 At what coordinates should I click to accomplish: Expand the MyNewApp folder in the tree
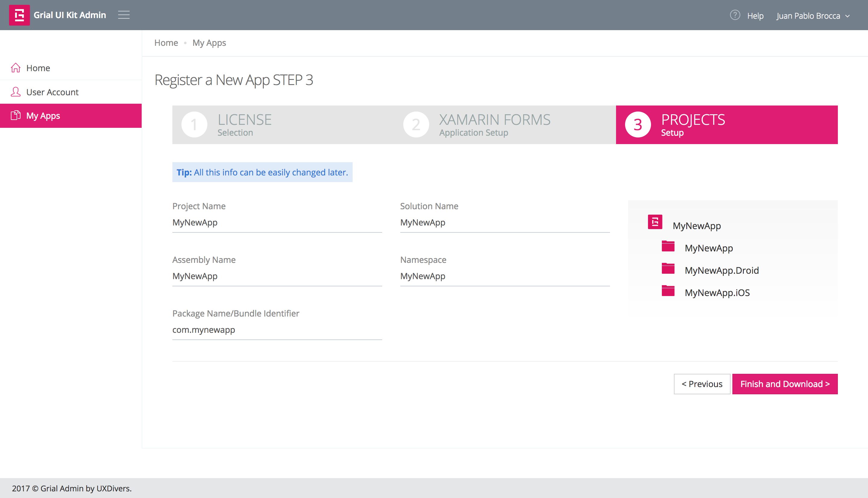[668, 246]
